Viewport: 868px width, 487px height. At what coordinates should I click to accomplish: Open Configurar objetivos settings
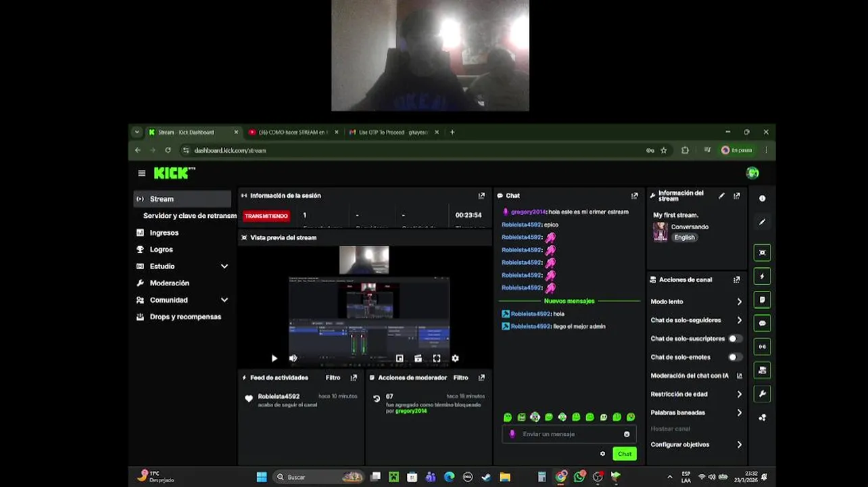(696, 444)
